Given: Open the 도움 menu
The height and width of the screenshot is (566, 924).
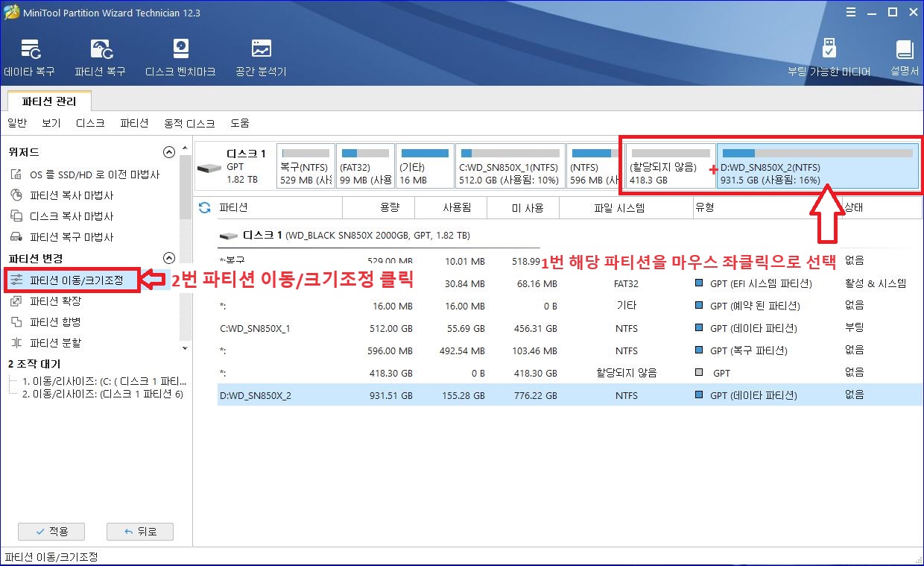Looking at the screenshot, I should [239, 123].
